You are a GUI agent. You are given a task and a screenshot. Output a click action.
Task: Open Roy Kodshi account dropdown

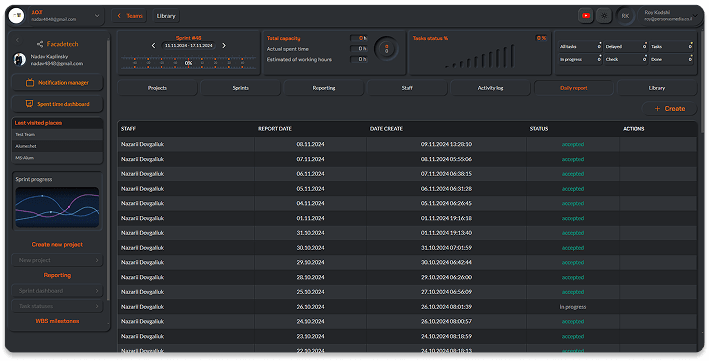(696, 16)
